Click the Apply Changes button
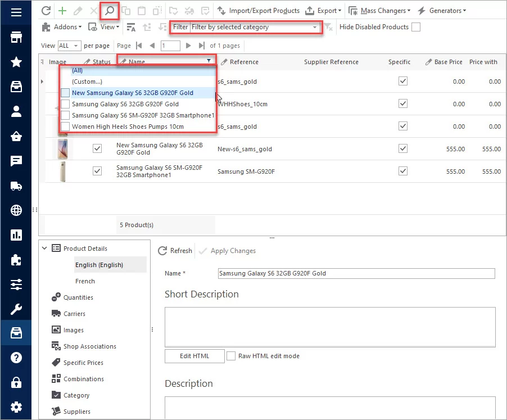Screen dimensions: 507x420 click(x=227, y=251)
